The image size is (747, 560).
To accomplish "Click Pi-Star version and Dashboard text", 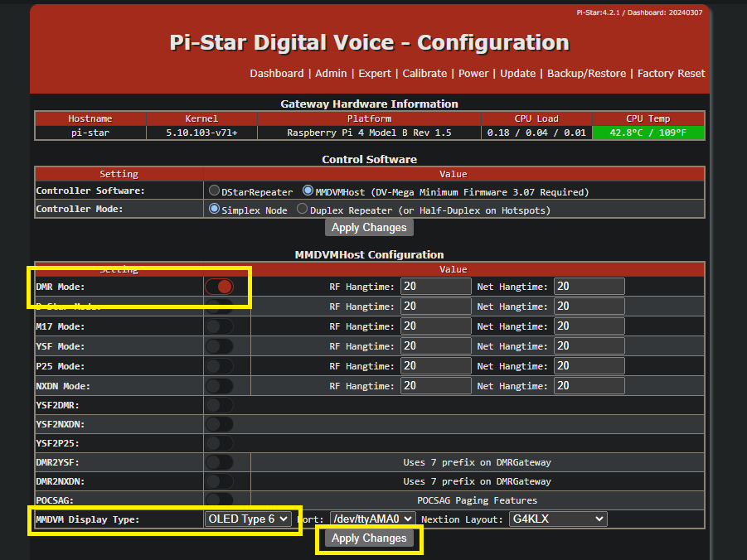I will 639,12.
